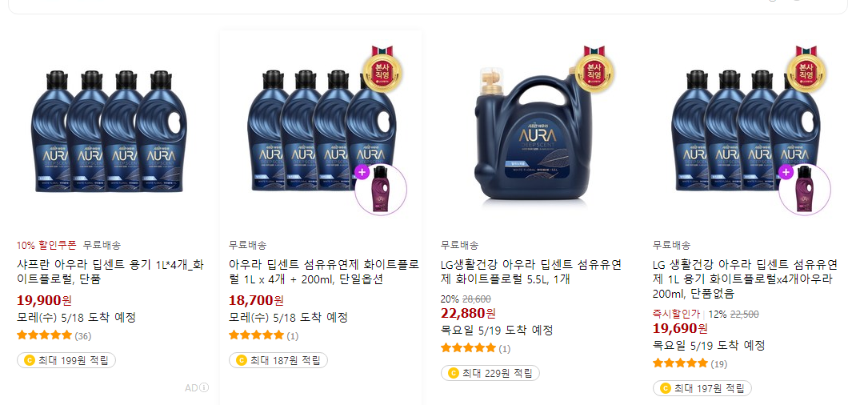
Task: Click purple bonus bottle icon on second product
Action: pyautogui.click(x=381, y=190)
